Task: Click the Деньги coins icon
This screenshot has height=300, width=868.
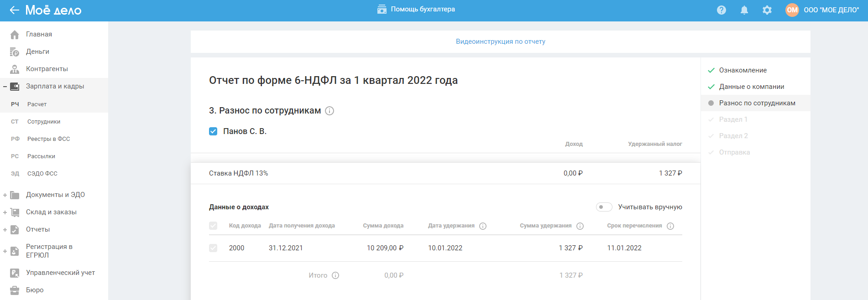Action: (15, 52)
